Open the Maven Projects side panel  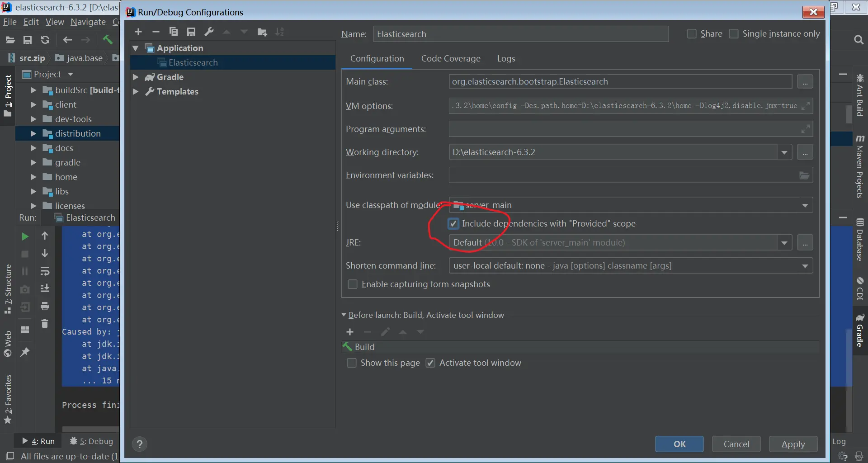(x=860, y=166)
